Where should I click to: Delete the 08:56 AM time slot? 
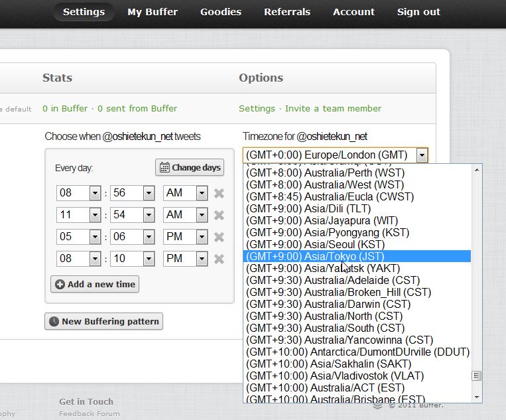(219, 193)
